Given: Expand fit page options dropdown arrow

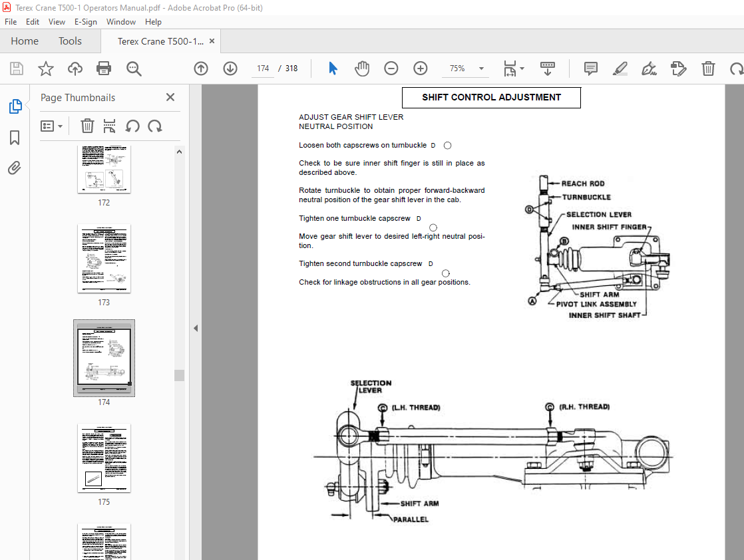Looking at the screenshot, I should [522, 69].
